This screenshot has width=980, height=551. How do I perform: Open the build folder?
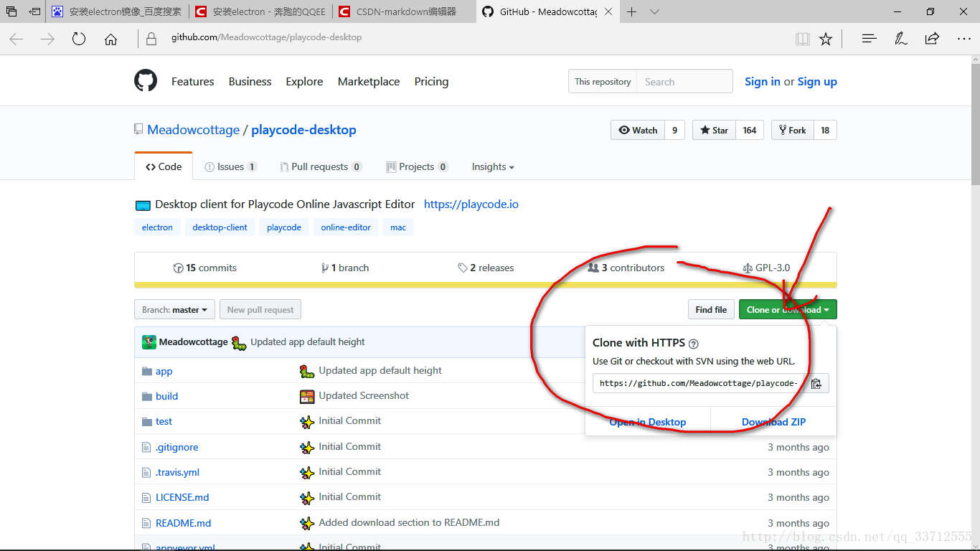pos(166,396)
